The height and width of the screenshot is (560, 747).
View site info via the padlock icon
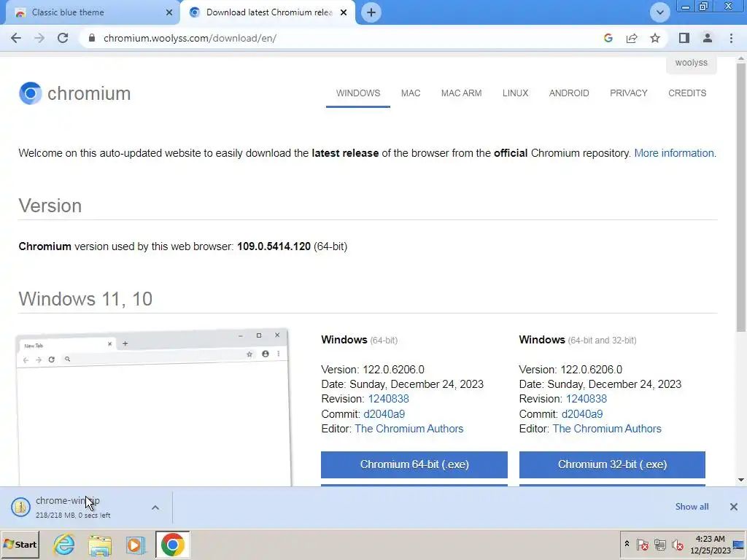click(92, 38)
